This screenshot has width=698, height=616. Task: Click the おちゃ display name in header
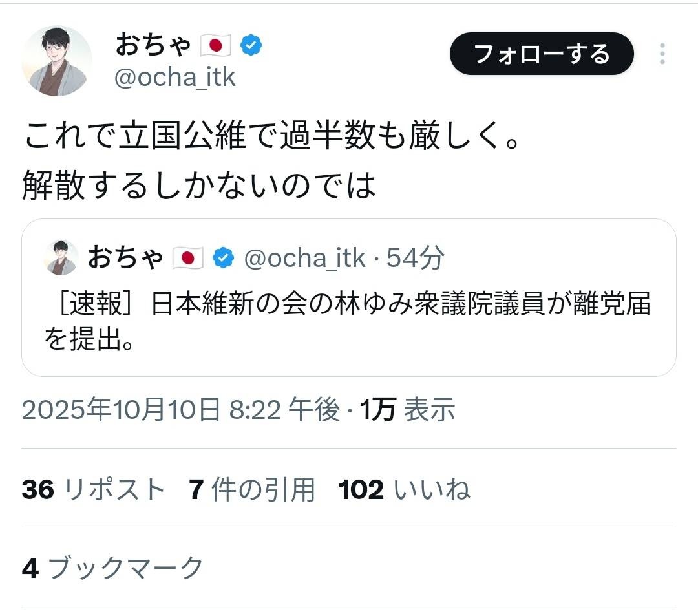153,45
